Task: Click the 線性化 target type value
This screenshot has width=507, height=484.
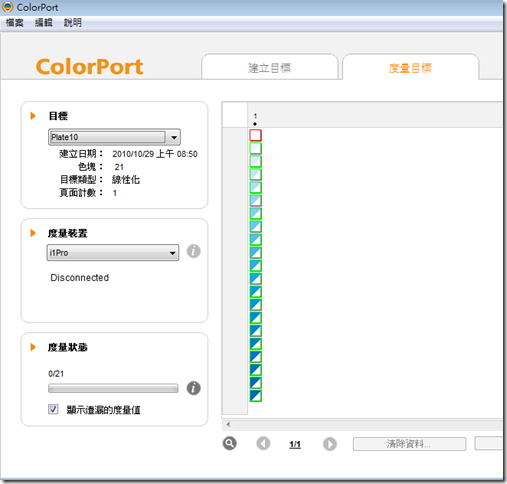Action: (126, 180)
